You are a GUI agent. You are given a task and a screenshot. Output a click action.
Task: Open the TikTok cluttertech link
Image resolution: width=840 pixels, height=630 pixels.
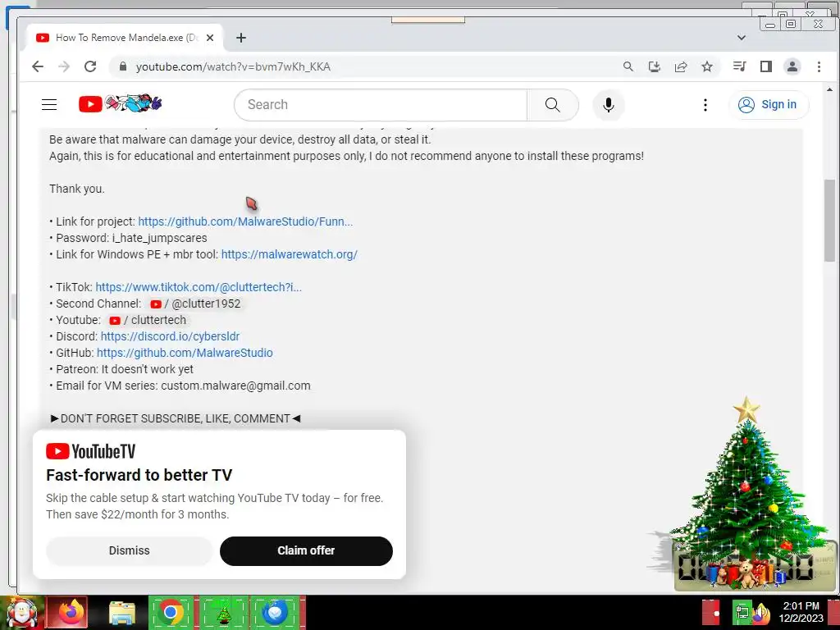pos(199,286)
